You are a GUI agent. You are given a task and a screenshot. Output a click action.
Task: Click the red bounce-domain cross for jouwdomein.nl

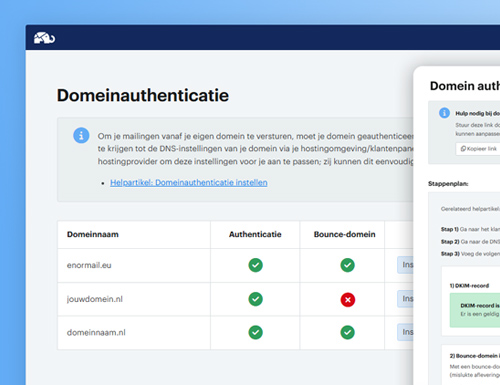(348, 300)
